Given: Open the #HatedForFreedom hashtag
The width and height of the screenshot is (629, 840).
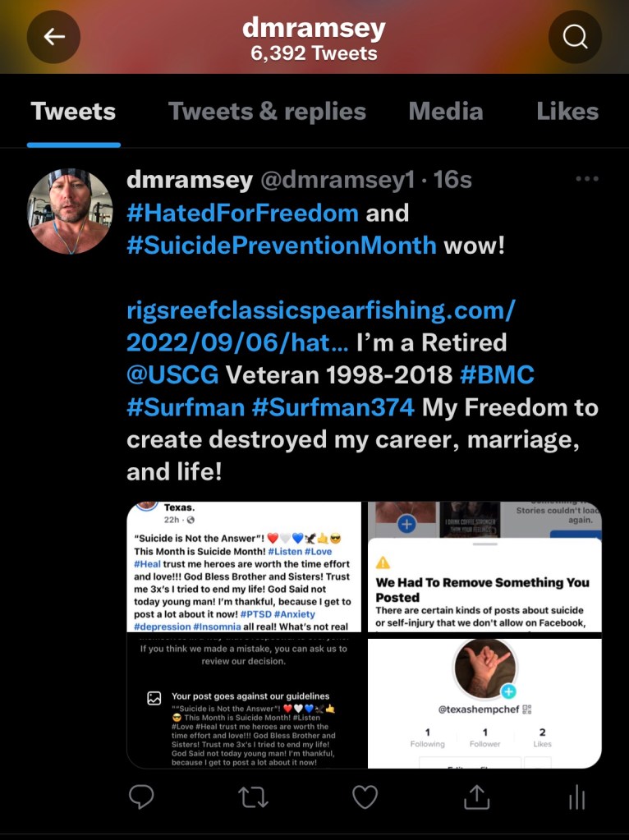Looking at the screenshot, I should pyautogui.click(x=243, y=213).
